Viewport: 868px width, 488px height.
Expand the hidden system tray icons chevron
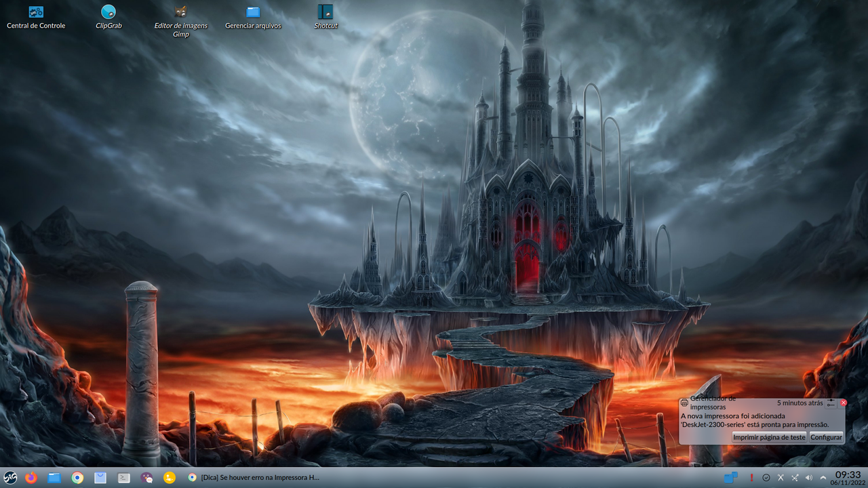click(x=824, y=478)
